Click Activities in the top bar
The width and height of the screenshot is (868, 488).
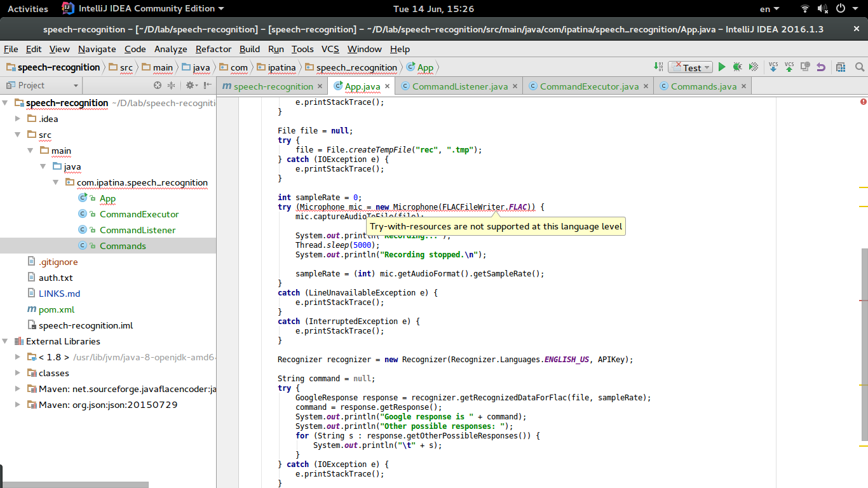[27, 9]
